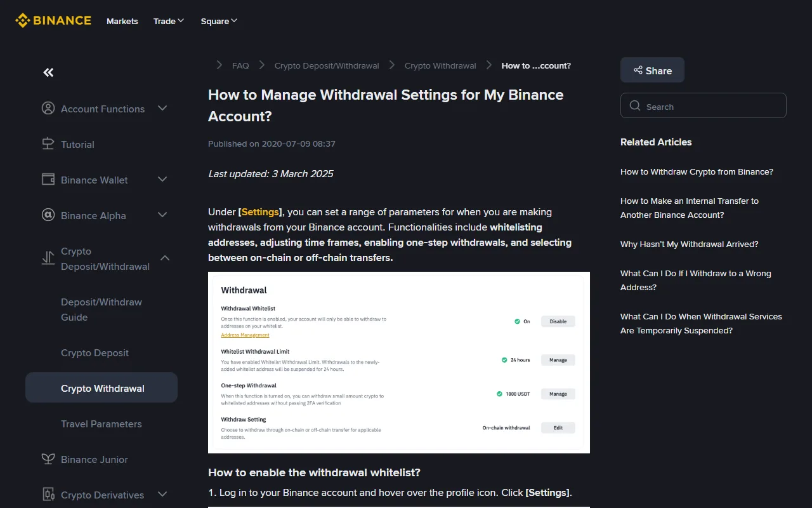Select Travel Parameters in sidebar
The image size is (812, 508).
pos(101,424)
